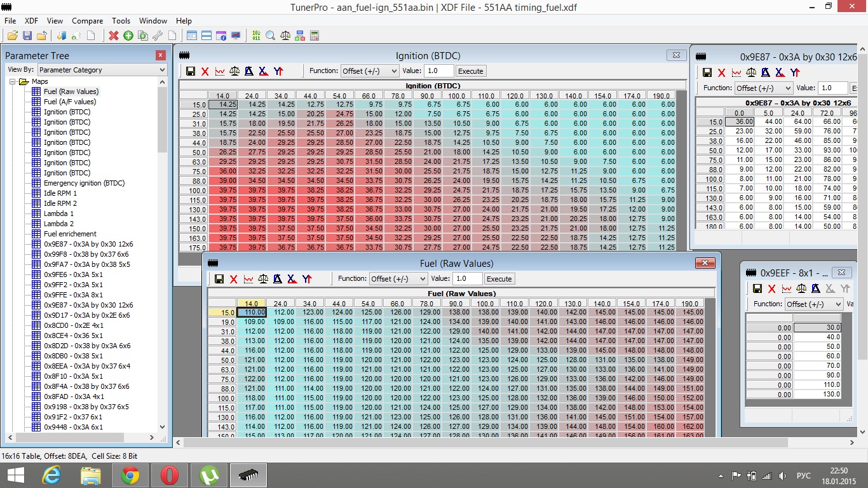
Task: Open the Compare menu
Action: pos(87,21)
